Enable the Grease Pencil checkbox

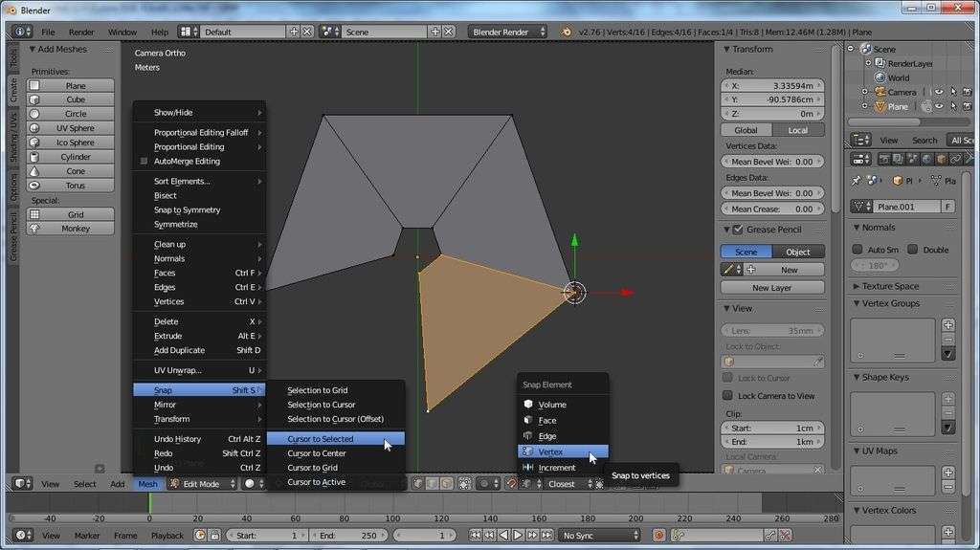click(x=737, y=230)
